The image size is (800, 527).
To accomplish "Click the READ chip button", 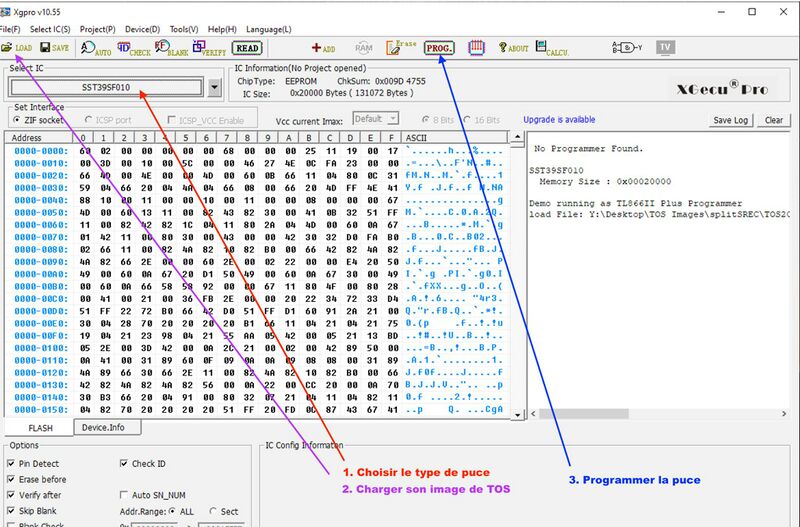I will pyautogui.click(x=247, y=48).
